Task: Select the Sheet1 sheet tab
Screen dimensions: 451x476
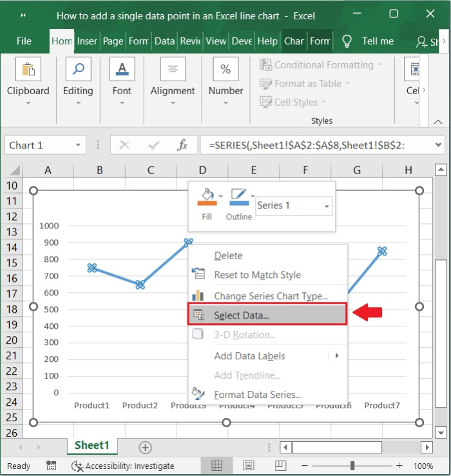Action: pos(92,445)
